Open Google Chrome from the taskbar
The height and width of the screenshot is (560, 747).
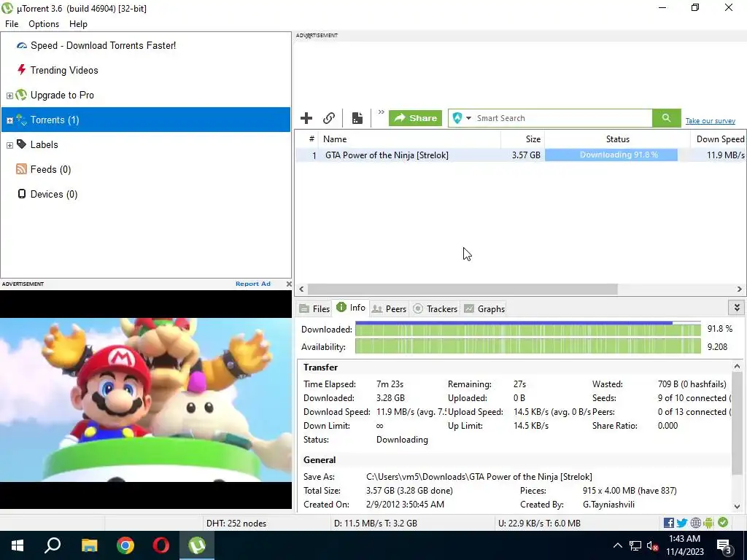[x=125, y=545]
